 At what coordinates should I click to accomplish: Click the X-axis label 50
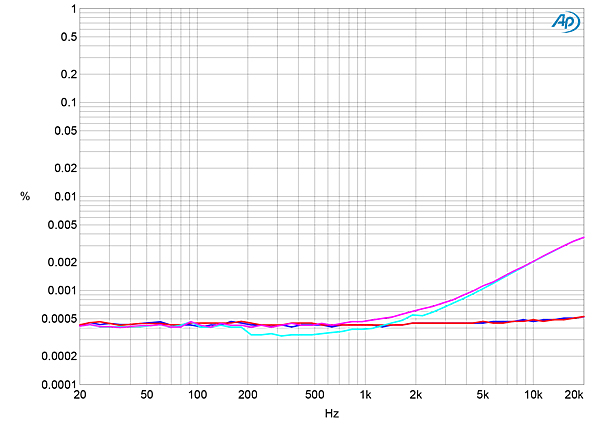click(x=147, y=395)
